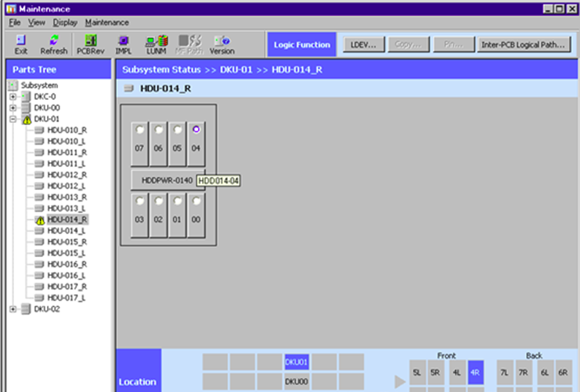Open the PCBRev tool
The width and height of the screenshot is (580, 392).
click(91, 44)
